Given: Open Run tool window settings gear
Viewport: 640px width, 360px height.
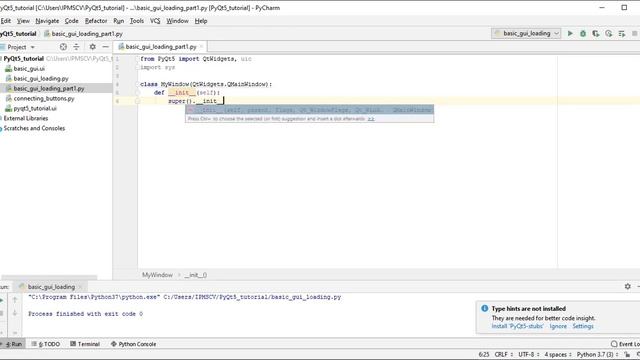Looking at the screenshot, I should click(x=628, y=287).
